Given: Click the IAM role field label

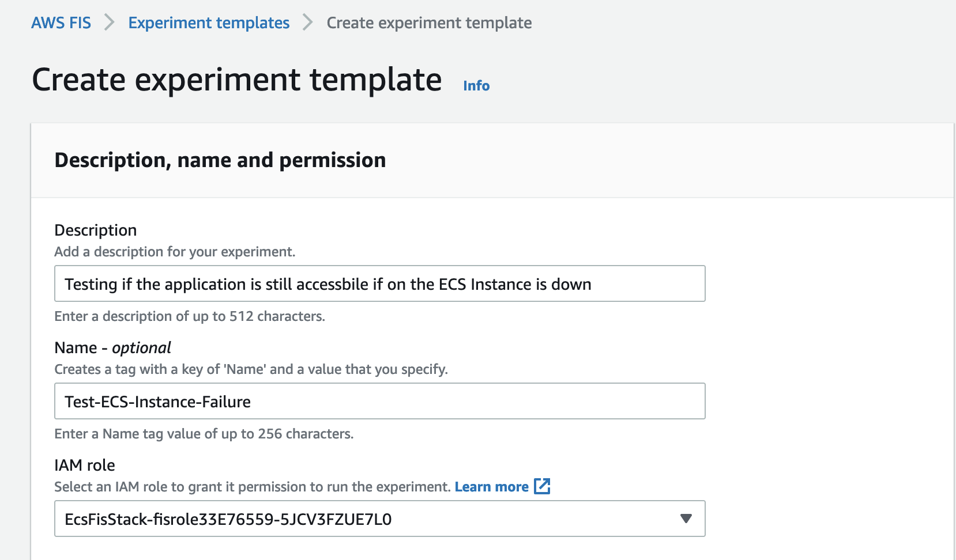Looking at the screenshot, I should click(x=85, y=465).
